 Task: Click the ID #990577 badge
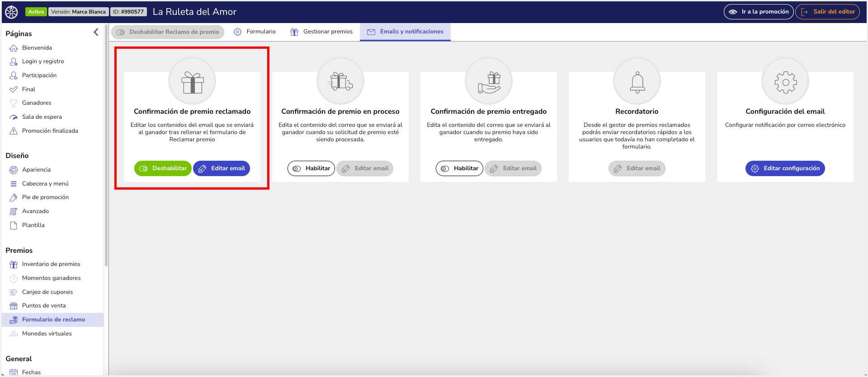tap(128, 12)
